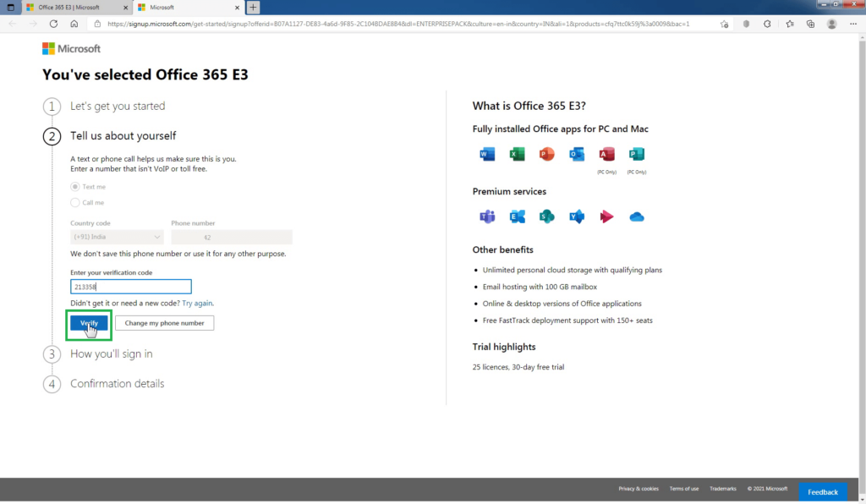Open the browser extensions icon
The height and width of the screenshot is (504, 866).
[x=767, y=24]
